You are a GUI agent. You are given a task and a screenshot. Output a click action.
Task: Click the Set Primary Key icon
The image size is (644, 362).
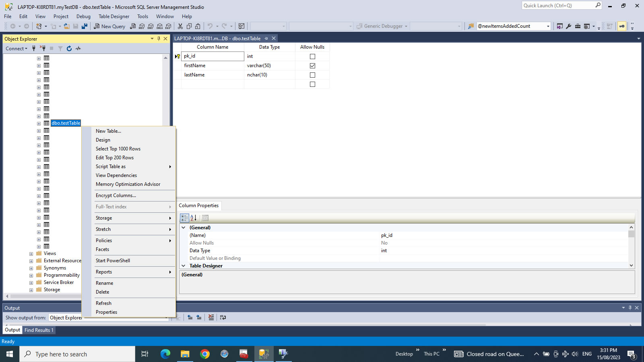tap(622, 26)
